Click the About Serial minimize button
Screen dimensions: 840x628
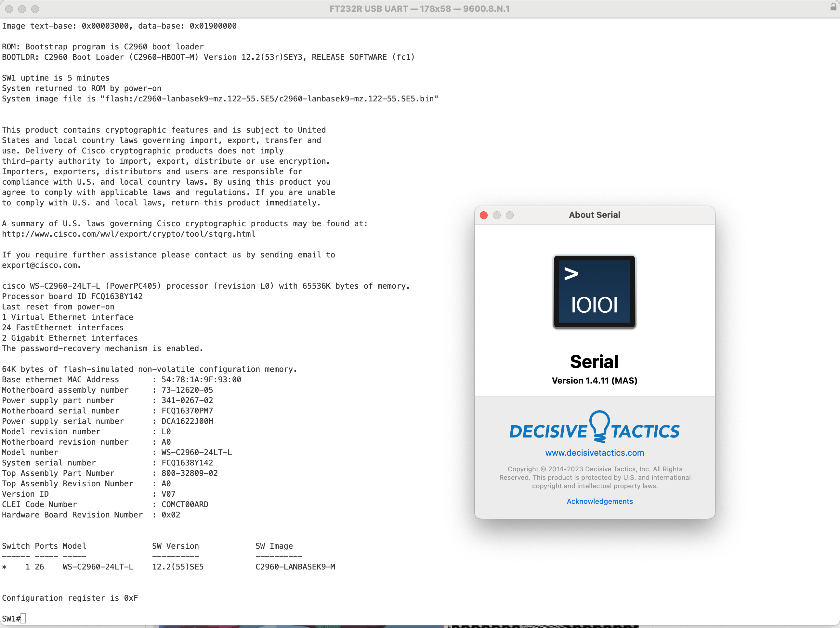(x=496, y=215)
